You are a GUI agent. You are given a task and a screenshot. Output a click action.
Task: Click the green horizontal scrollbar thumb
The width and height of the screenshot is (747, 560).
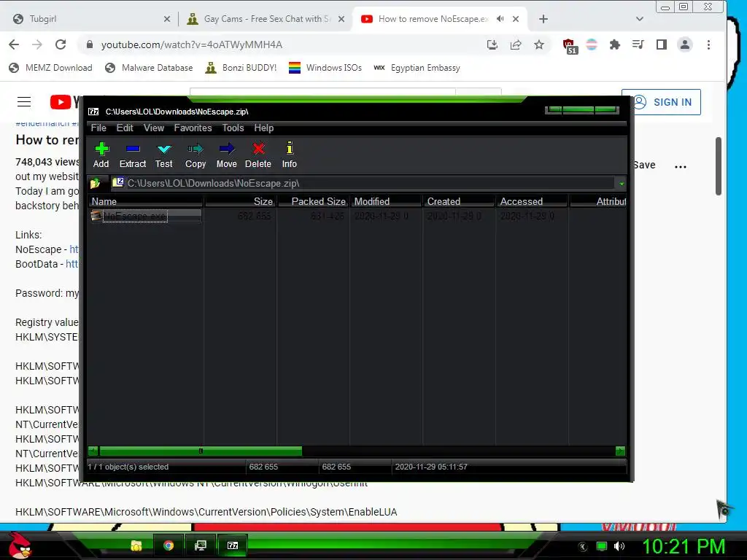pyautogui.click(x=201, y=451)
